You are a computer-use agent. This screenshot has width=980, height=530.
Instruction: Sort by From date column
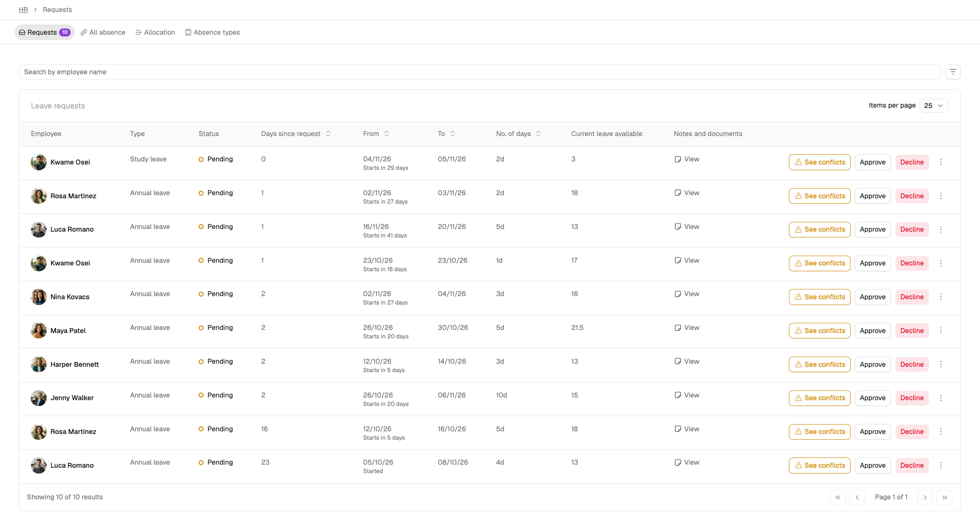click(x=376, y=134)
